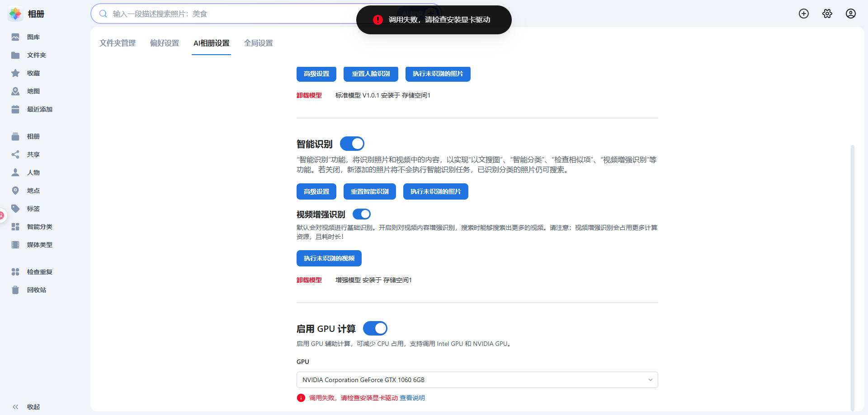Open the 智能分类 grid icon
The height and width of the screenshot is (415, 868).
15,227
